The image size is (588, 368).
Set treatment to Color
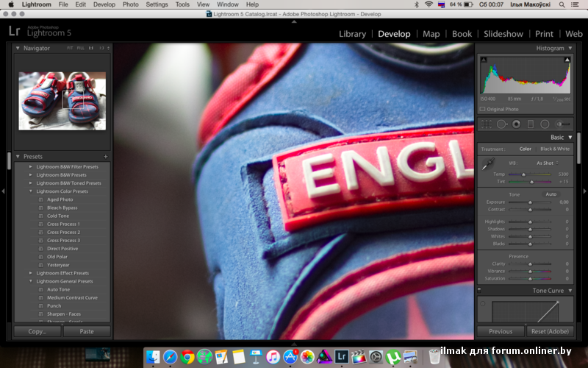(525, 149)
